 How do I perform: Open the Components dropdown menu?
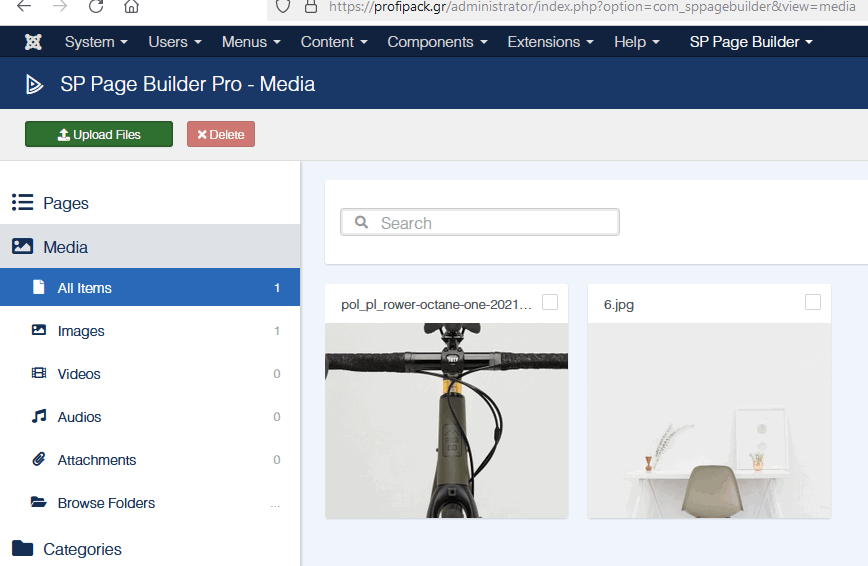coord(437,42)
